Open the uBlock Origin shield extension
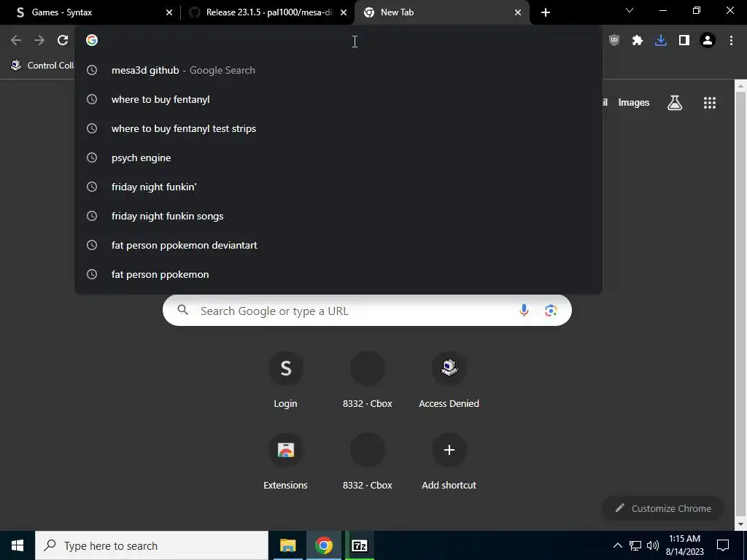 (614, 41)
